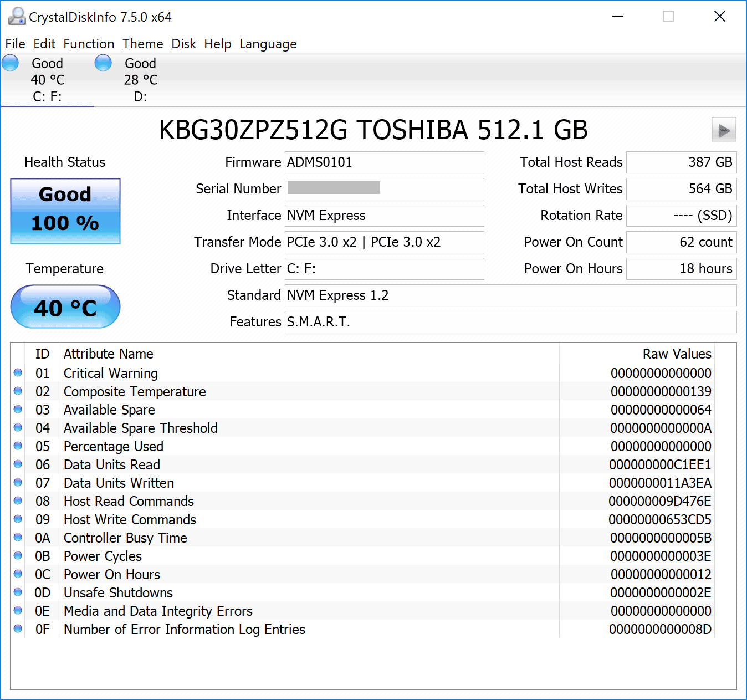Click the Good 100 % health status button
Image resolution: width=747 pixels, height=700 pixels.
tap(65, 211)
